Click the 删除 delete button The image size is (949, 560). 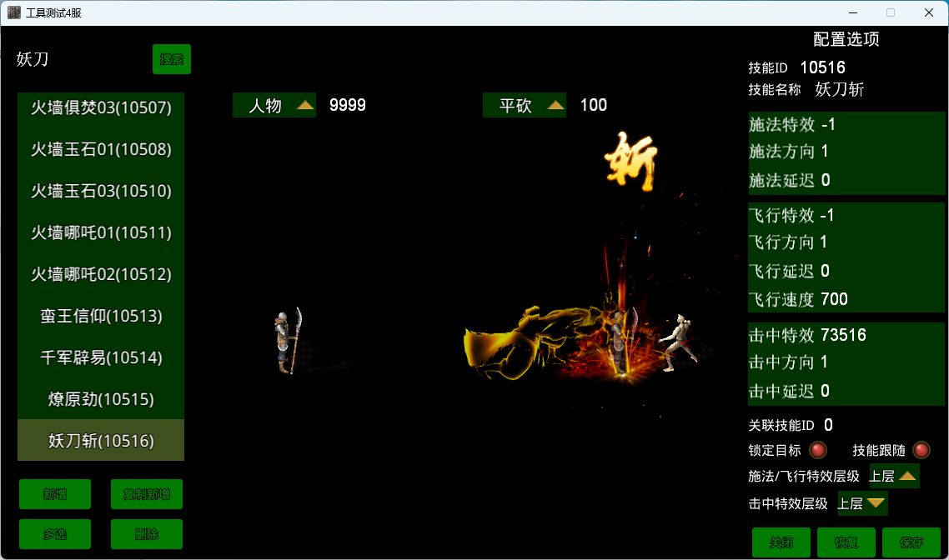147,534
